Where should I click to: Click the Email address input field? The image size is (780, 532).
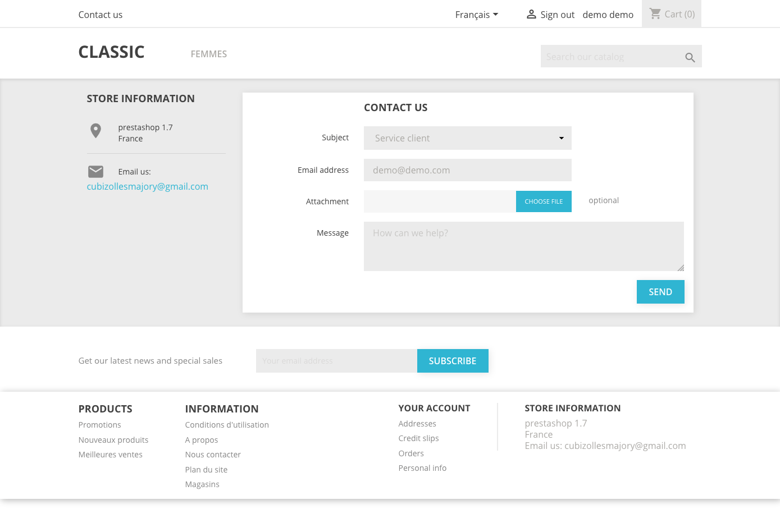click(467, 170)
